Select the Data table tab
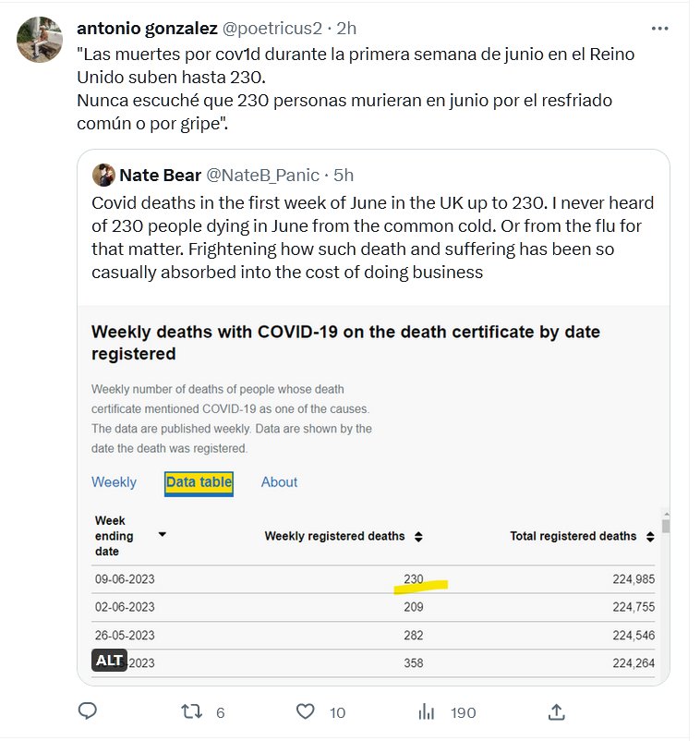The width and height of the screenshot is (700, 741). [x=199, y=482]
